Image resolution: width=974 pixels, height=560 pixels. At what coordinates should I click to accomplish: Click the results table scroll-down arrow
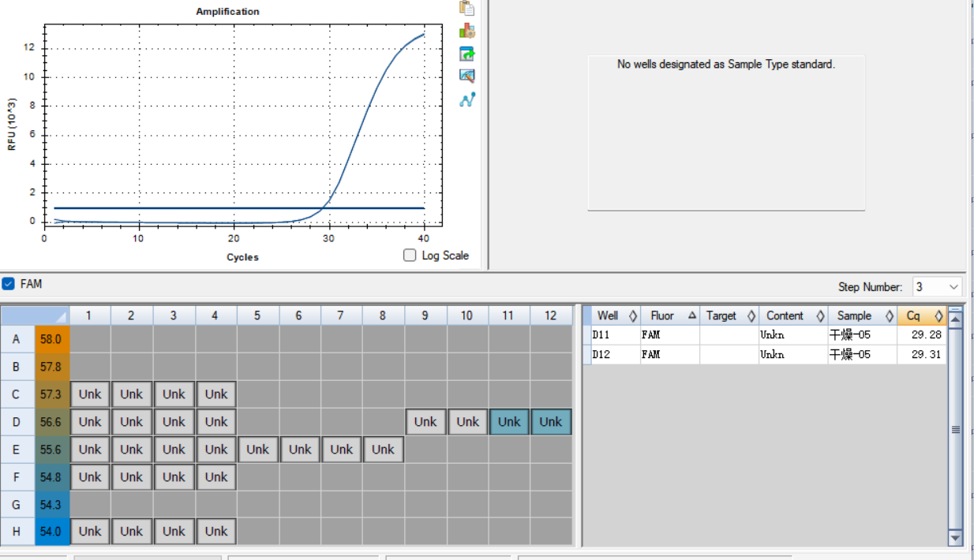(x=955, y=538)
